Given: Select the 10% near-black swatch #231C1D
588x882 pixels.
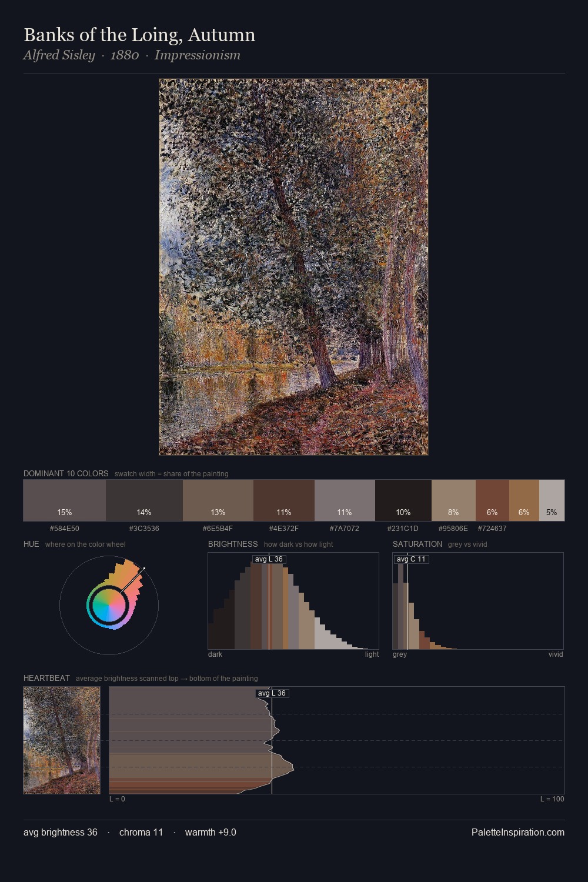Looking at the screenshot, I should tap(403, 500).
